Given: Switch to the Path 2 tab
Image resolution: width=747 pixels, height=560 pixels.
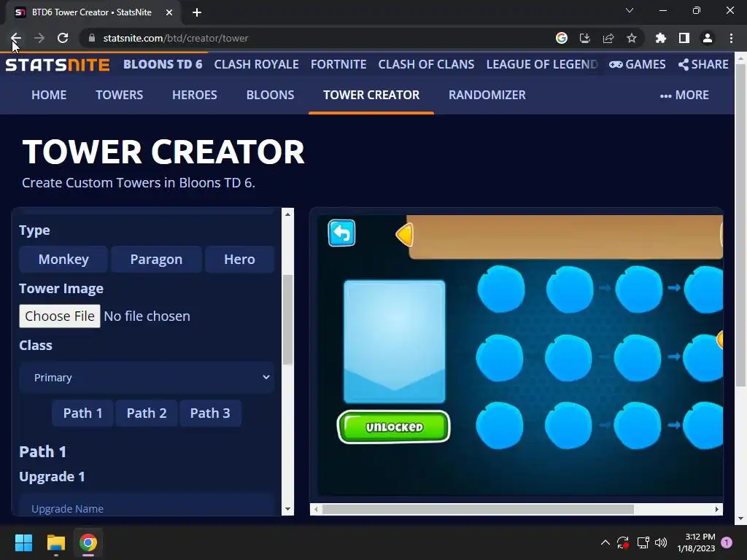Looking at the screenshot, I should [x=147, y=413].
